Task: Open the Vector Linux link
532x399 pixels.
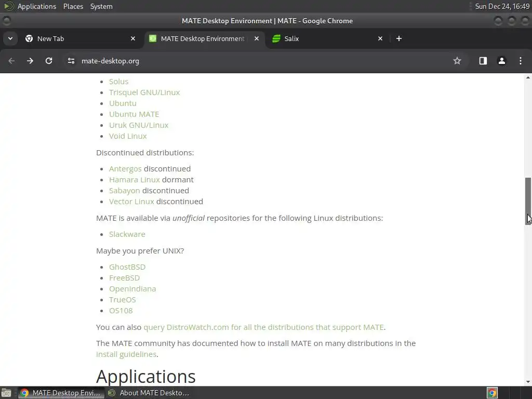Action: click(131, 202)
